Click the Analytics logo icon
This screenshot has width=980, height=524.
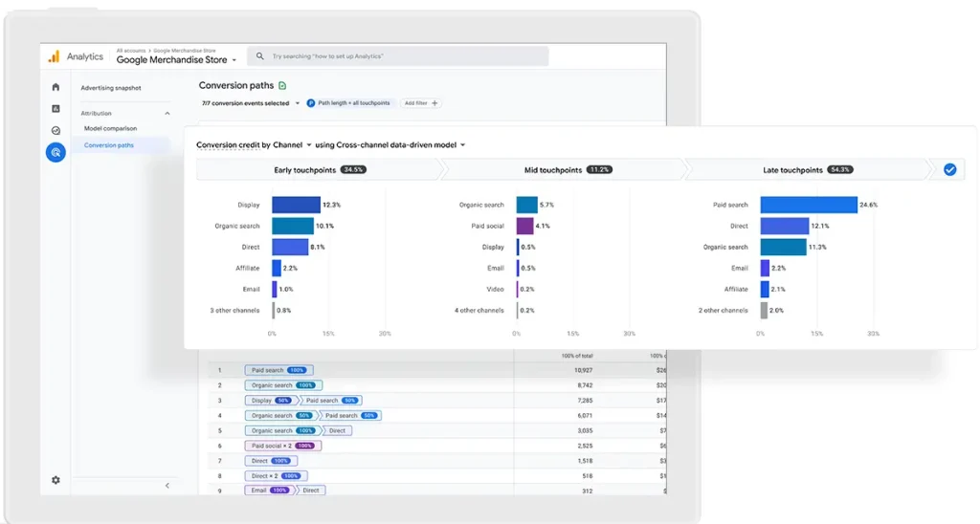tap(54, 56)
